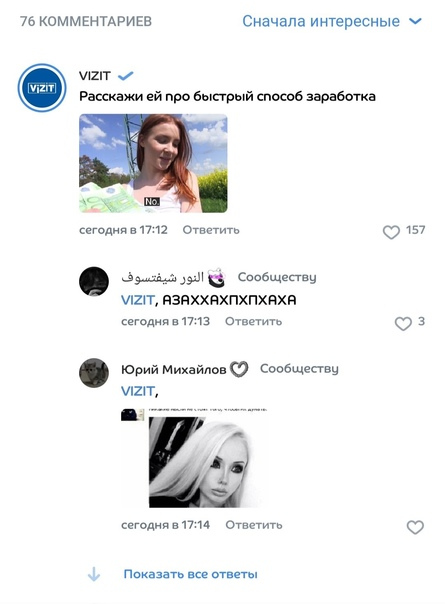Open Юрий Михайлов's profile name link

[x=173, y=370]
